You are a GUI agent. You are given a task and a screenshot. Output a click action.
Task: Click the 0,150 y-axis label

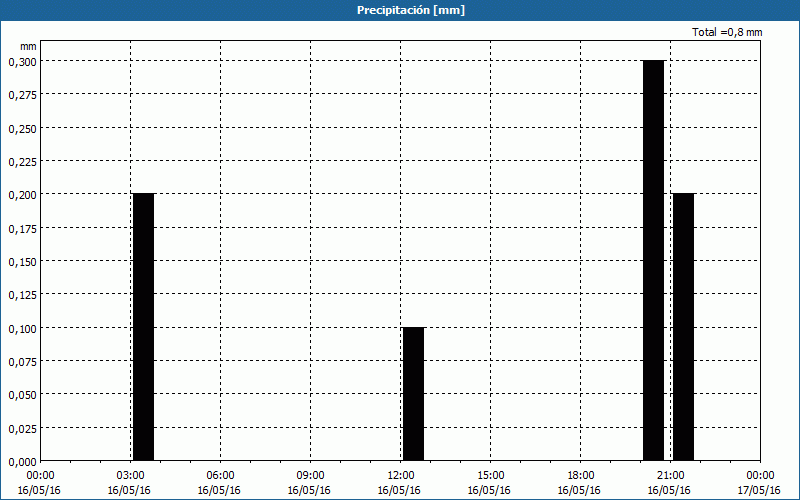[x=22, y=261]
